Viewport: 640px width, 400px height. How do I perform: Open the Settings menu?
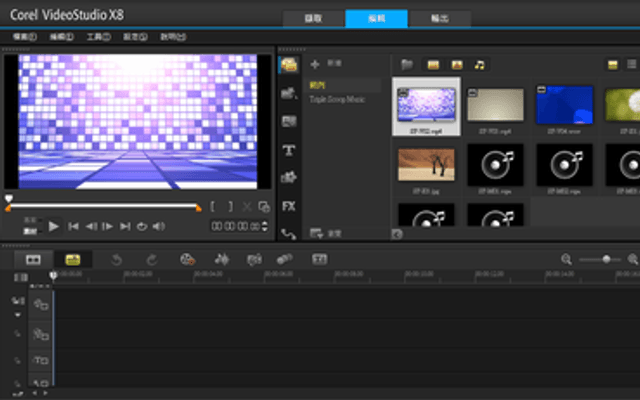135,37
